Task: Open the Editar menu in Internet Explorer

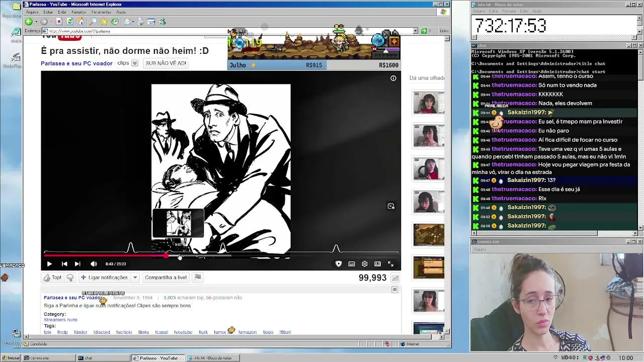Action: [x=48, y=12]
